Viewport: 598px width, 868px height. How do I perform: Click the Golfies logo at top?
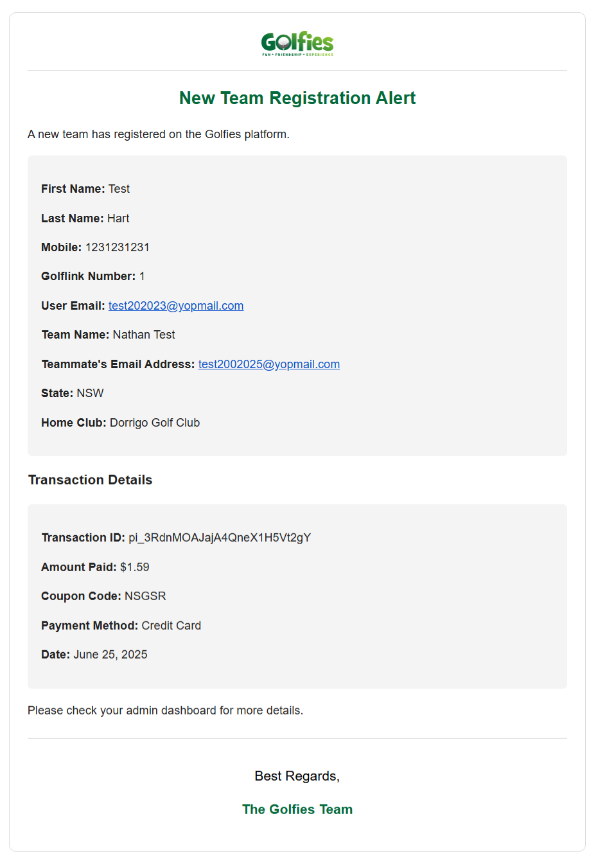pyautogui.click(x=297, y=44)
